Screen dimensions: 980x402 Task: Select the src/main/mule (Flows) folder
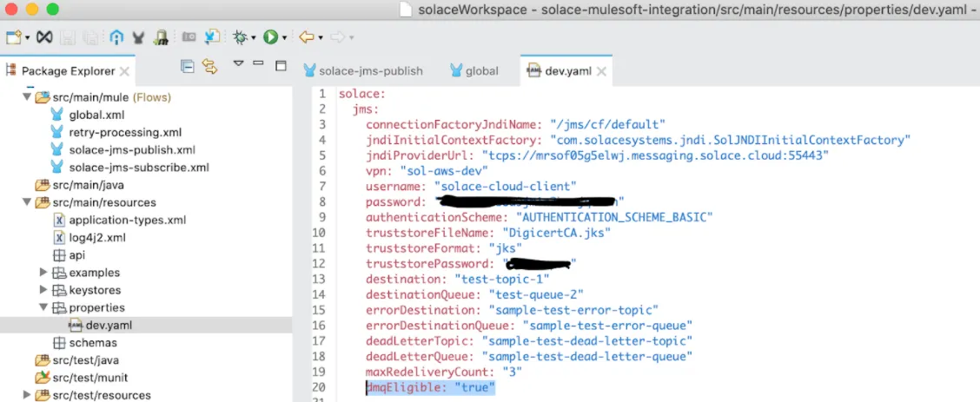point(103,97)
